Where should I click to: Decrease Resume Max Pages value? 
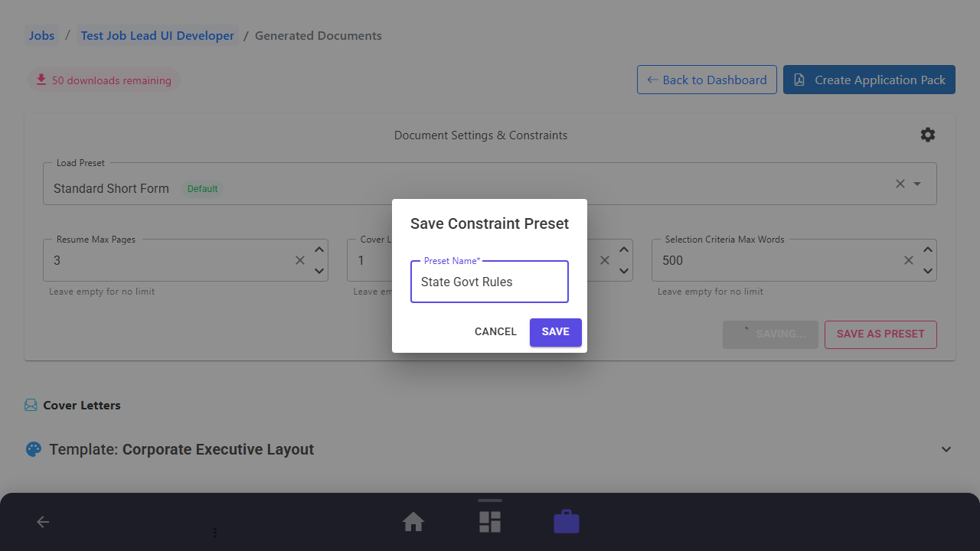(319, 271)
